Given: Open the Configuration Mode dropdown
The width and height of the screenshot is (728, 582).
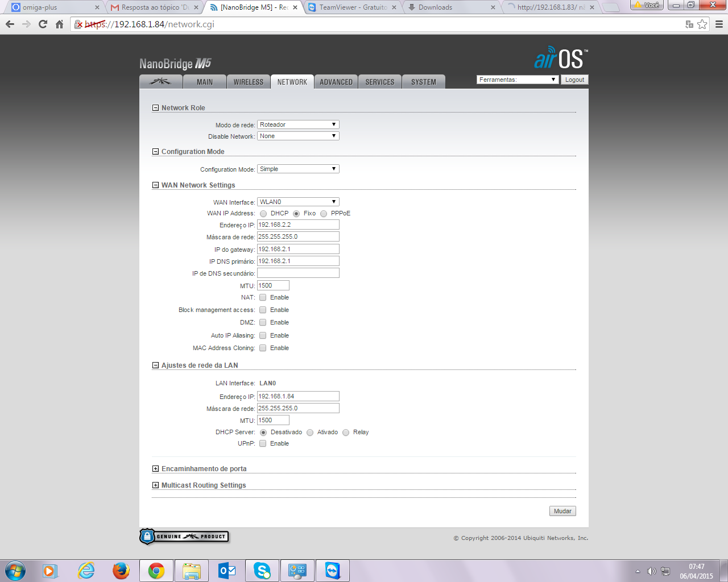Looking at the screenshot, I should click(x=298, y=169).
